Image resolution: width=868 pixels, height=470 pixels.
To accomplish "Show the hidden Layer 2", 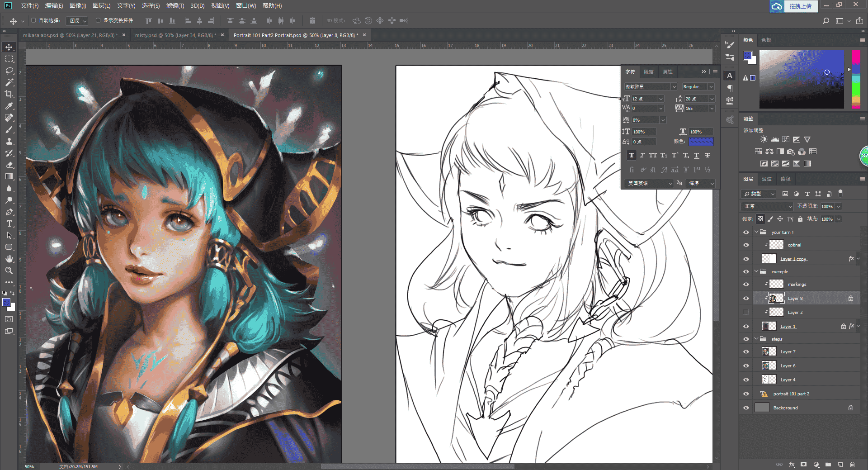I will (746, 312).
